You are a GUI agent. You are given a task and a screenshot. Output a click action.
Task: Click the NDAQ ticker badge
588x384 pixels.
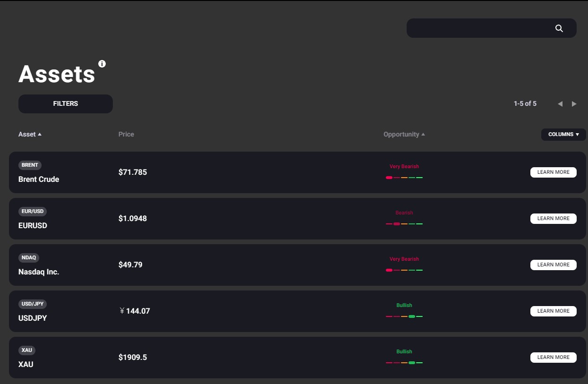tap(29, 258)
